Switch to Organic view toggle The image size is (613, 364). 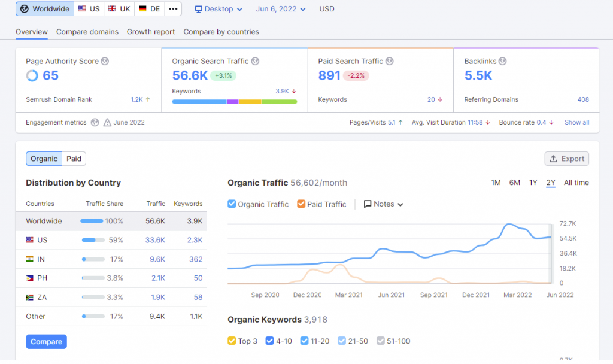(x=44, y=159)
